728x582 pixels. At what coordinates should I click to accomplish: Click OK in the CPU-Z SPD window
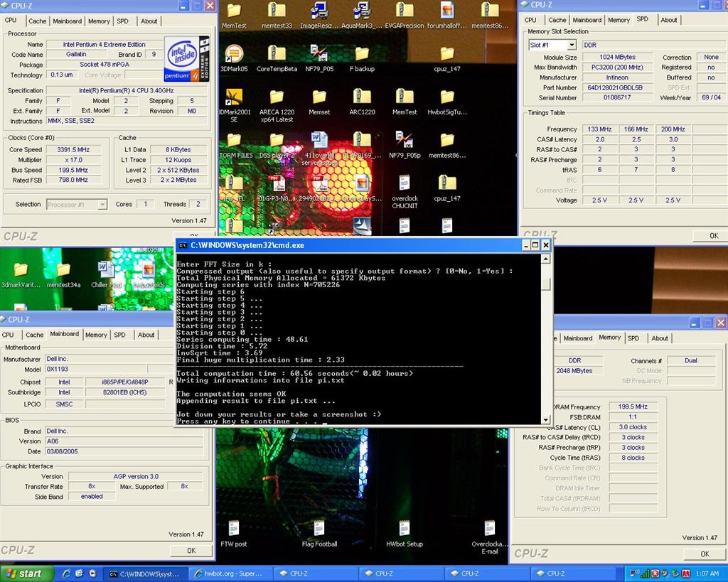pyautogui.click(x=714, y=236)
